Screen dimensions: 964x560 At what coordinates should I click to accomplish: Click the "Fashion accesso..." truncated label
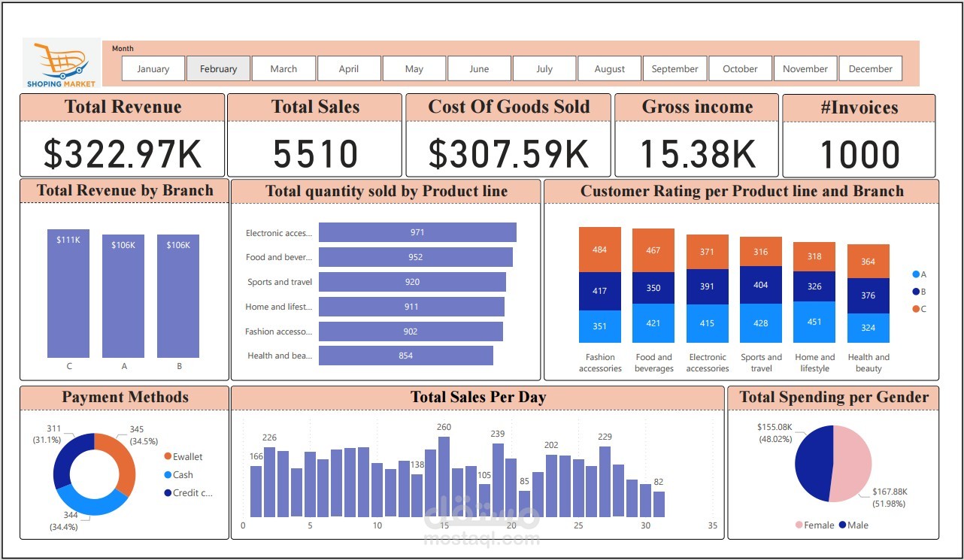278,330
